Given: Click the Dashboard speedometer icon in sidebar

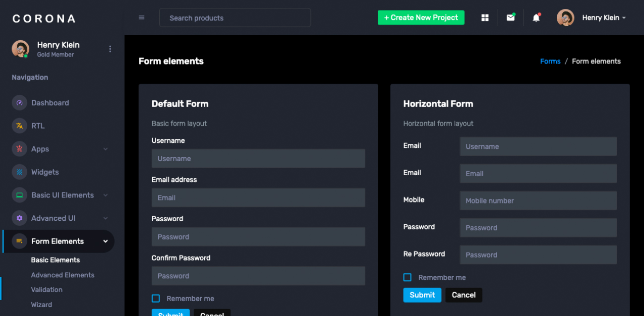Looking at the screenshot, I should coord(19,103).
